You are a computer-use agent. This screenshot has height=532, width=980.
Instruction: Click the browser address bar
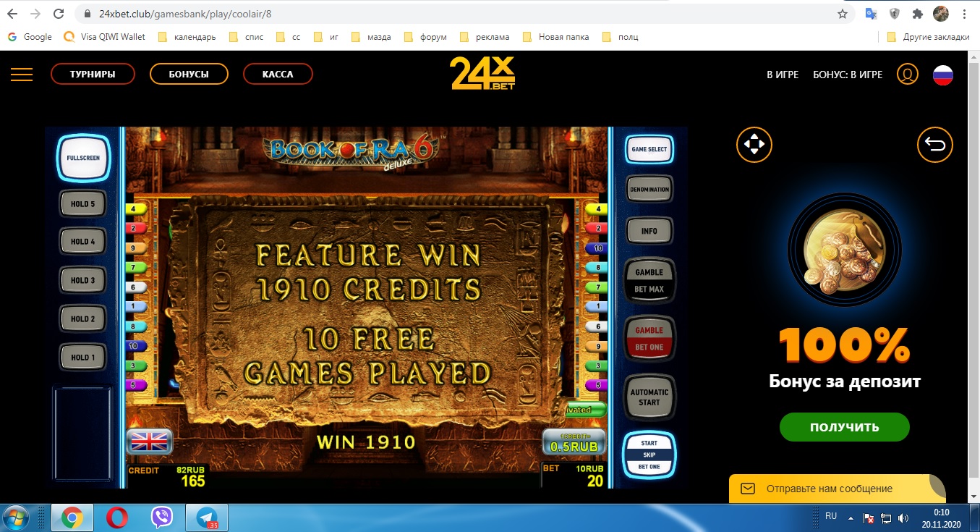coord(463,14)
